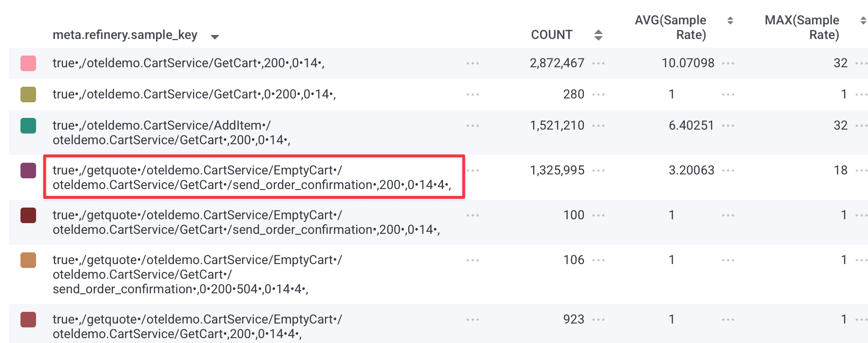Open the options menu for the GetCart 2,872,467 row

pos(472,63)
